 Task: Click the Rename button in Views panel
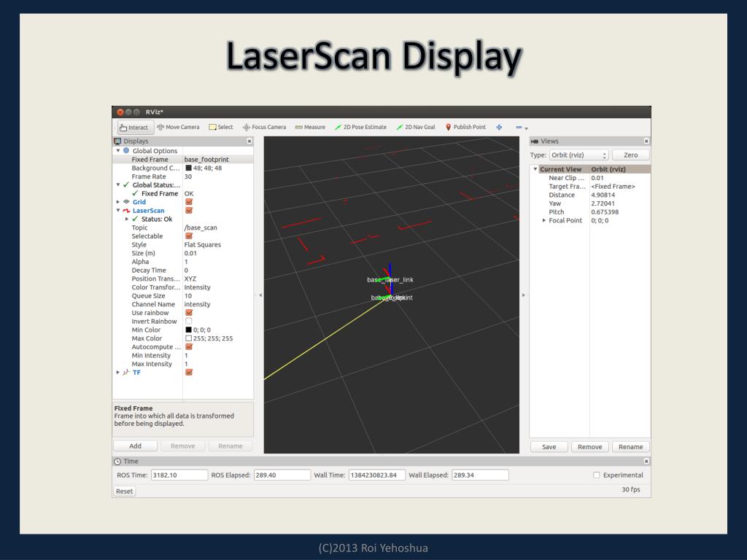pos(630,447)
